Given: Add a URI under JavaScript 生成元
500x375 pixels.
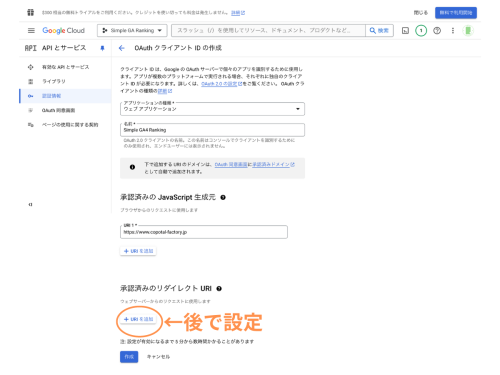Looking at the screenshot, I should (x=138, y=251).
